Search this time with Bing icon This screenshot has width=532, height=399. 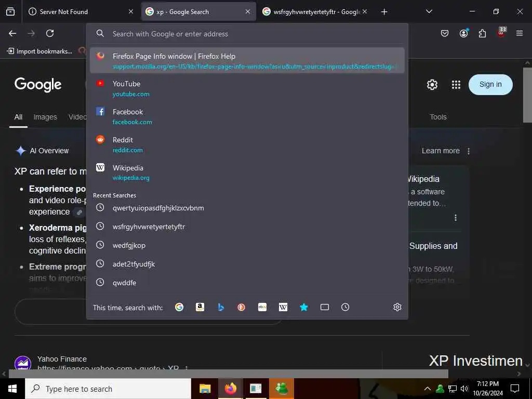pyautogui.click(x=221, y=307)
